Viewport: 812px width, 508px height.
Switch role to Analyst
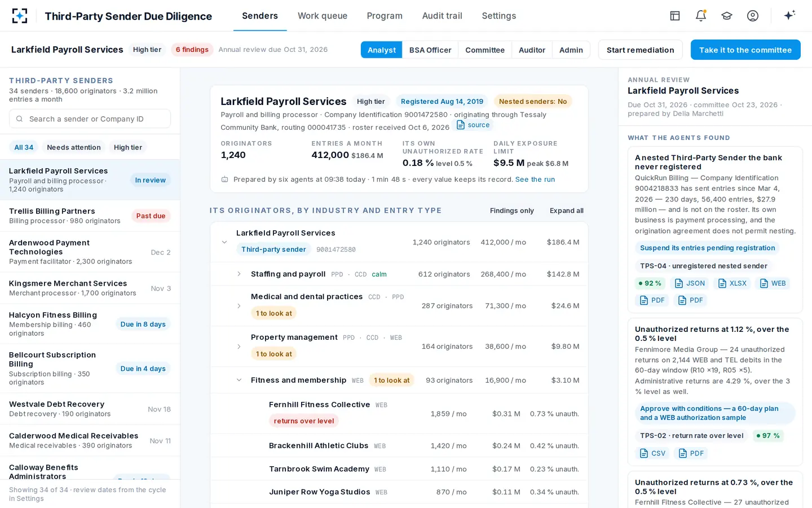382,50
